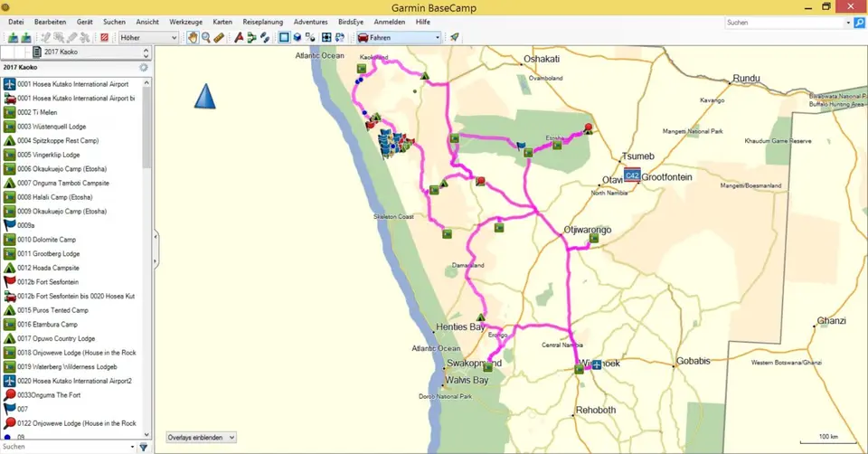Select 0003 Wüstenquell Lodge entry

[72, 127]
